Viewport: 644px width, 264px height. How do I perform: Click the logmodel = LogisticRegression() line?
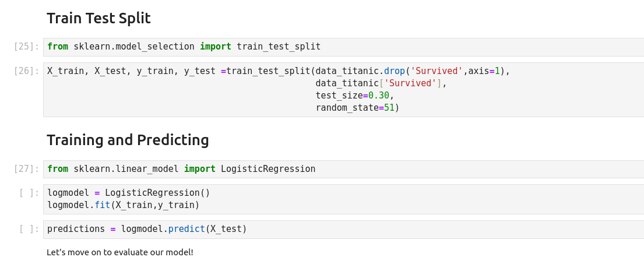click(x=128, y=193)
